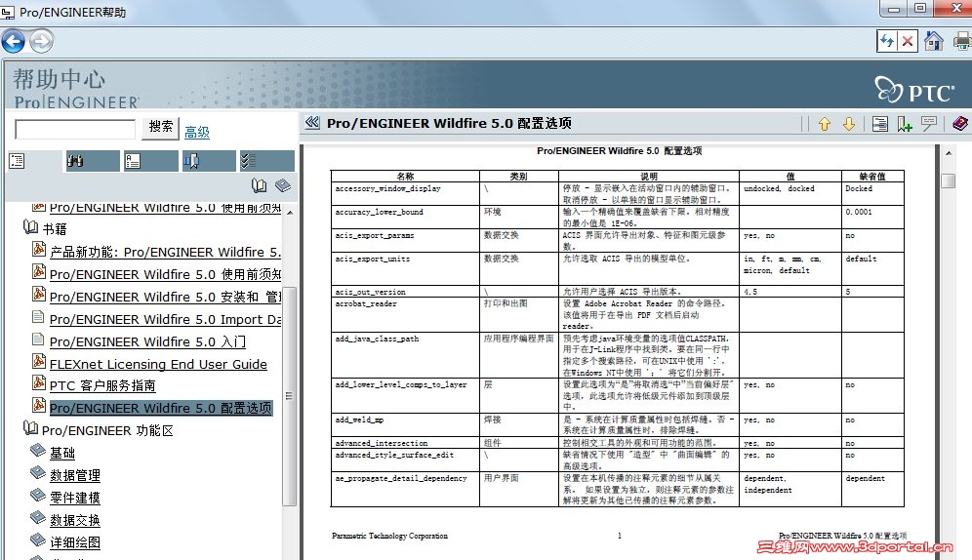972x560 pixels.
Task: Click show-in-contents sync icon
Action: [879, 124]
